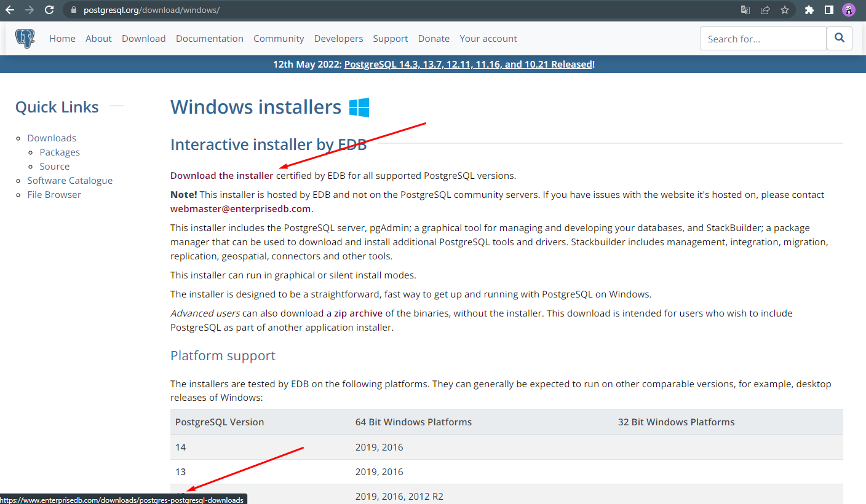Open the Developers menu item
866x504 pixels.
338,38
